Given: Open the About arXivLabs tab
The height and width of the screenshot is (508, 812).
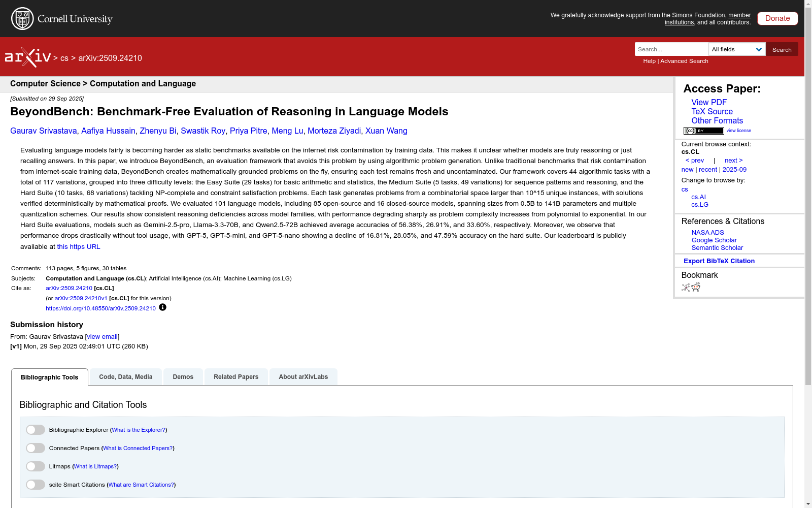Looking at the screenshot, I should (x=303, y=377).
